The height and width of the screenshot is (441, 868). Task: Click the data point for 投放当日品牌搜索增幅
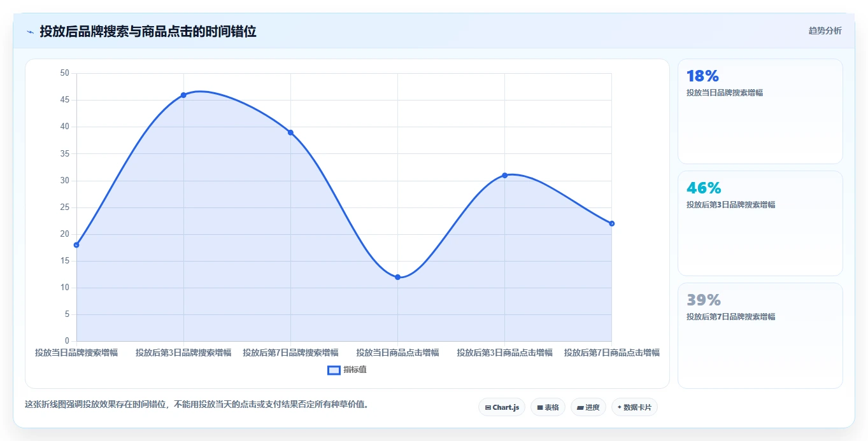click(76, 245)
